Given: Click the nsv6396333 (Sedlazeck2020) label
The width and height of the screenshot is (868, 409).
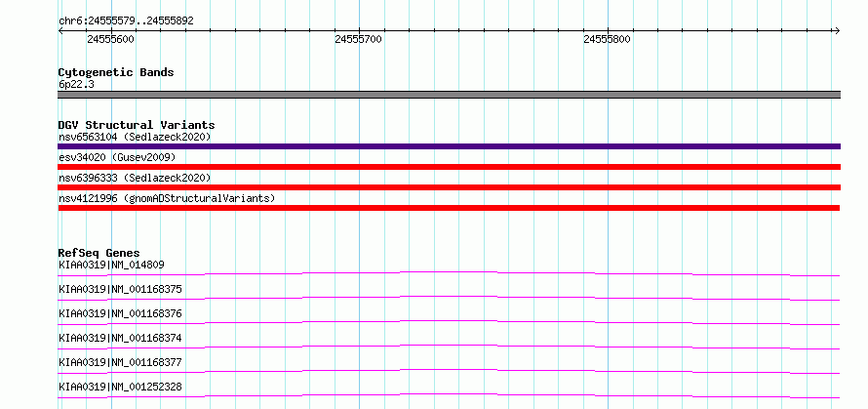Looking at the screenshot, I should tap(135, 178).
